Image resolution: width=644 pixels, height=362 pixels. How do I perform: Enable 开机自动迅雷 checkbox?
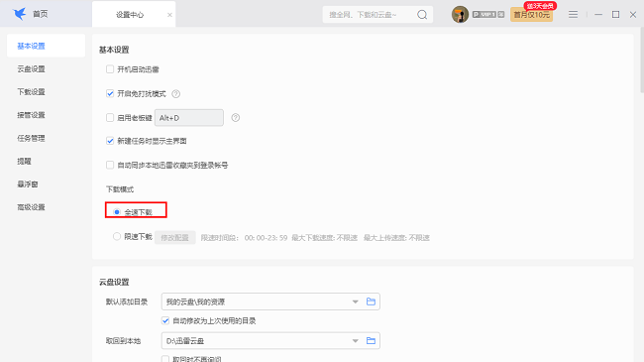(x=110, y=69)
